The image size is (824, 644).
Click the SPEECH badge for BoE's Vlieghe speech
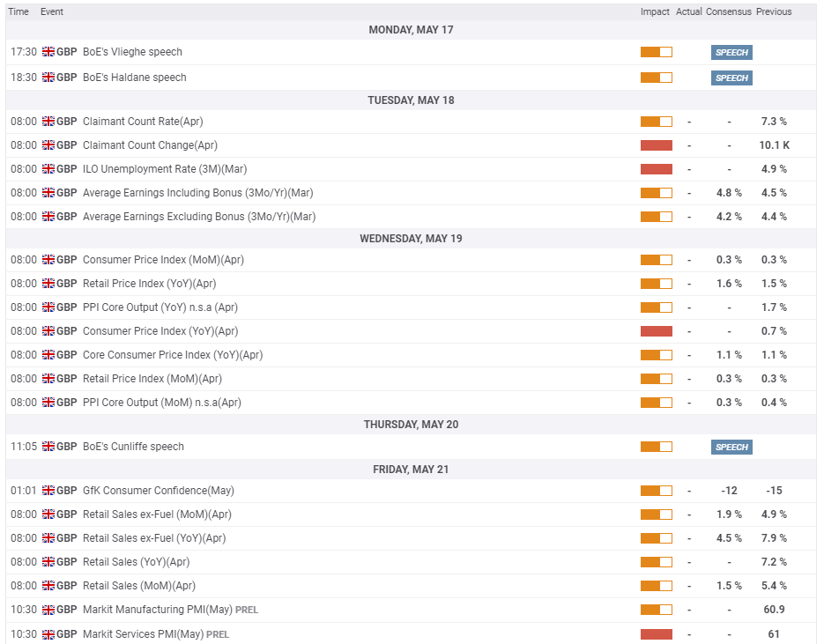coord(731,52)
